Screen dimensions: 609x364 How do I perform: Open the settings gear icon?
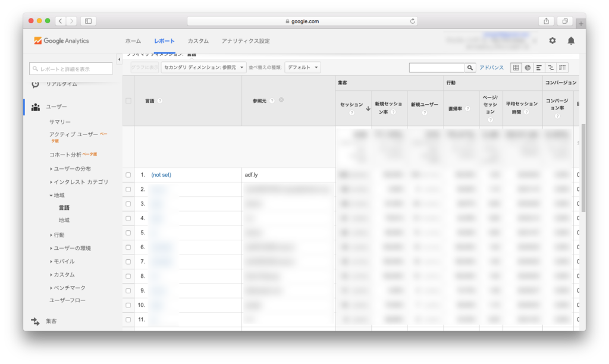[x=553, y=40]
